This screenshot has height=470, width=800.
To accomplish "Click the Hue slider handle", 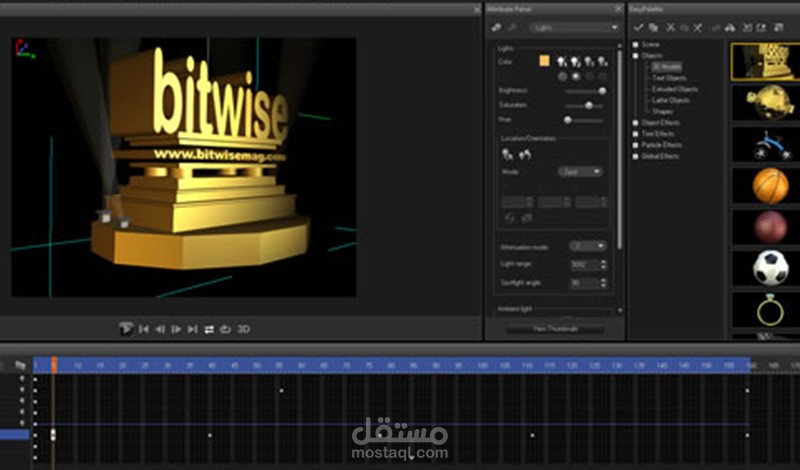I will (x=567, y=120).
